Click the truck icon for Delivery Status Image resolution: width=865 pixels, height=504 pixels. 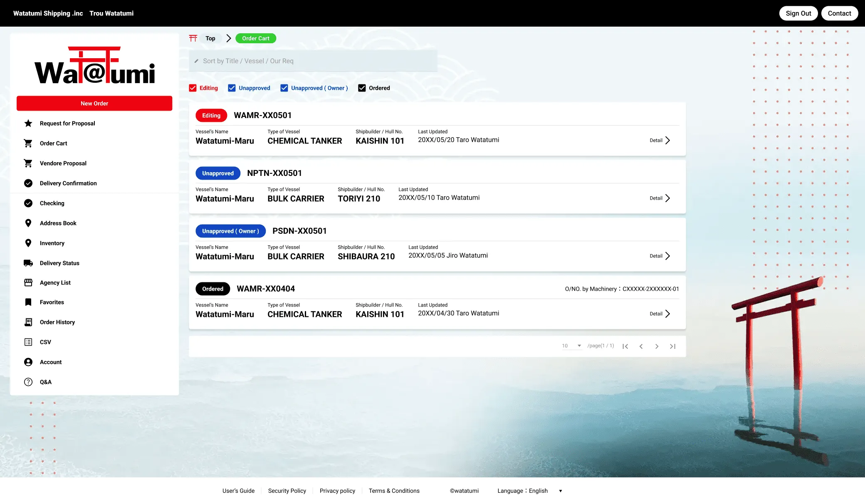pyautogui.click(x=28, y=263)
